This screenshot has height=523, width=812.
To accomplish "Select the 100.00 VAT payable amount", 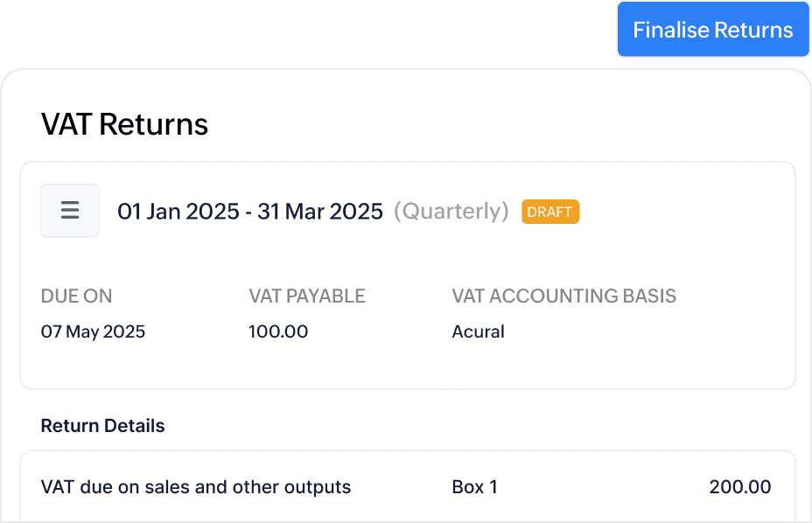I will (x=277, y=331).
